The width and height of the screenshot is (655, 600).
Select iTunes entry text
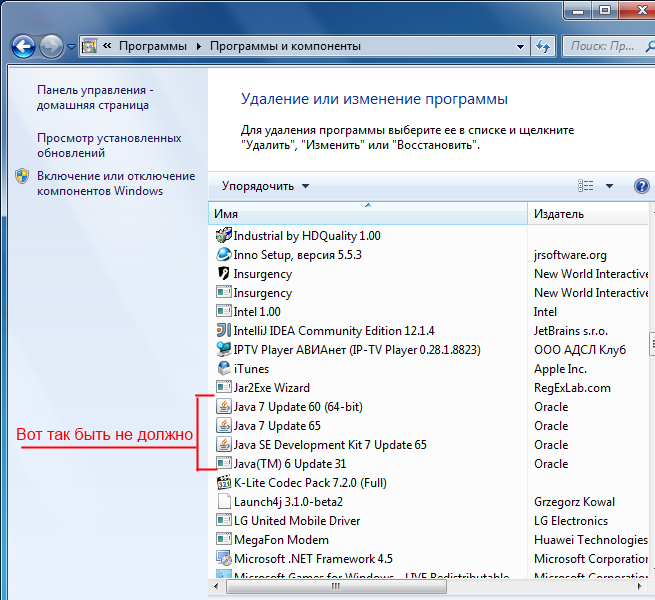(x=251, y=369)
